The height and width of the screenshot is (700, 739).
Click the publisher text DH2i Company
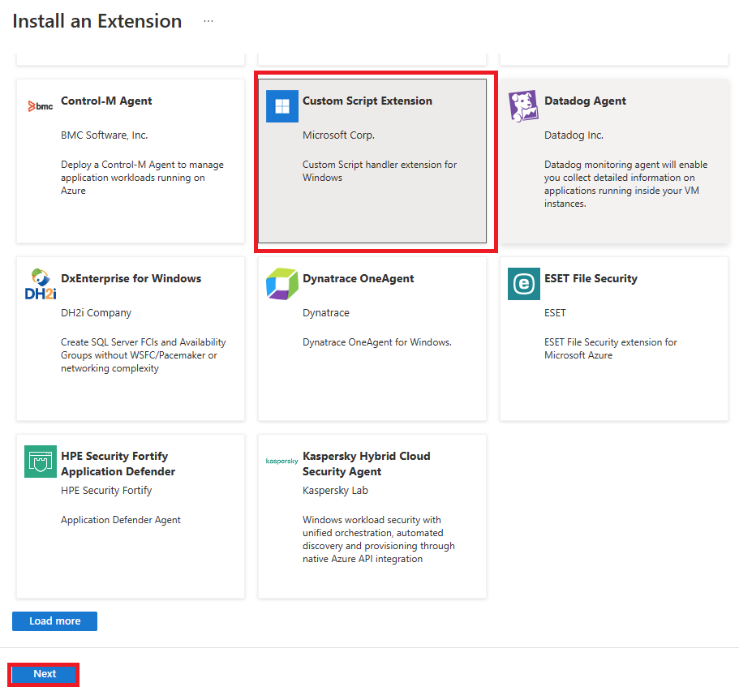click(x=97, y=313)
